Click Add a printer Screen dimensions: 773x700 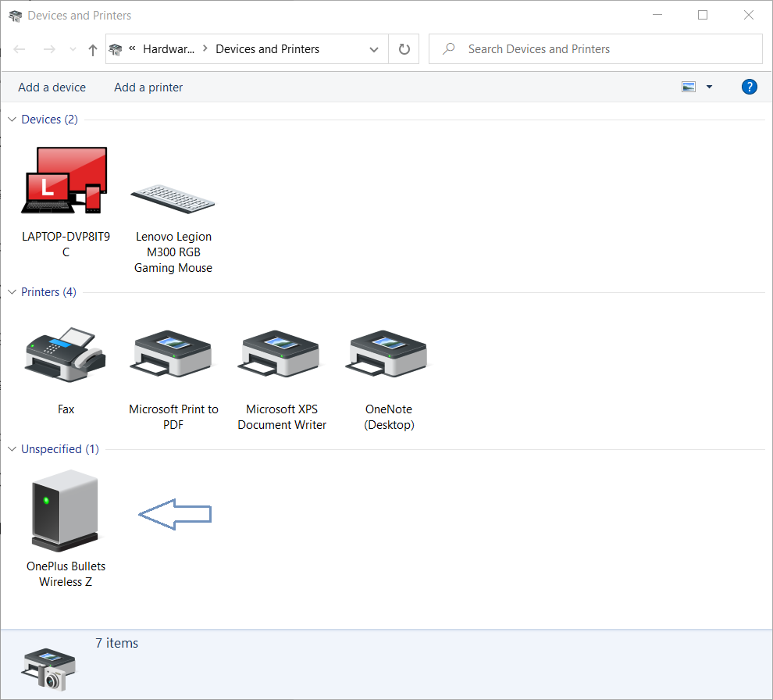pos(148,87)
